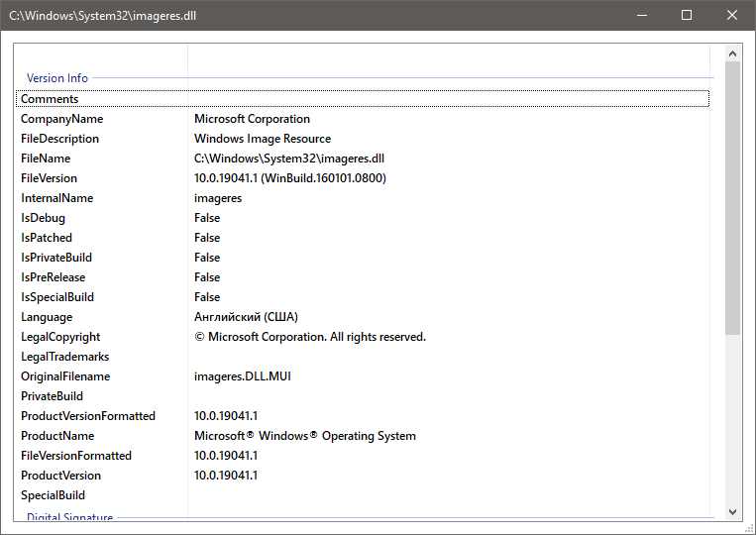Click the Windows Image Resource value
This screenshot has width=756, height=535.
coord(263,139)
